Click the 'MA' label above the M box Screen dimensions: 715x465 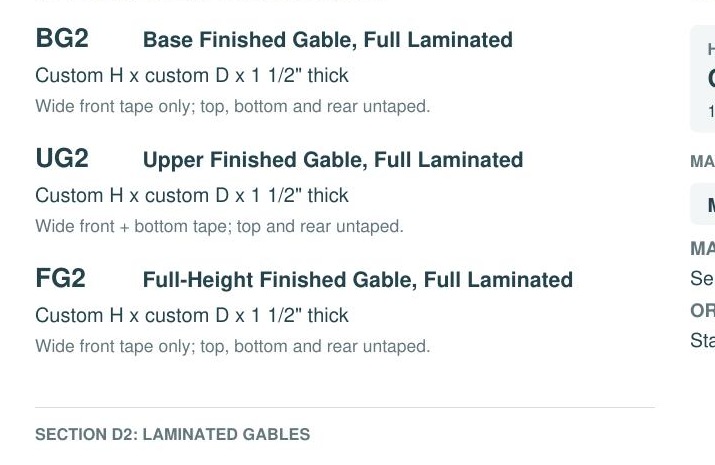tap(703, 161)
